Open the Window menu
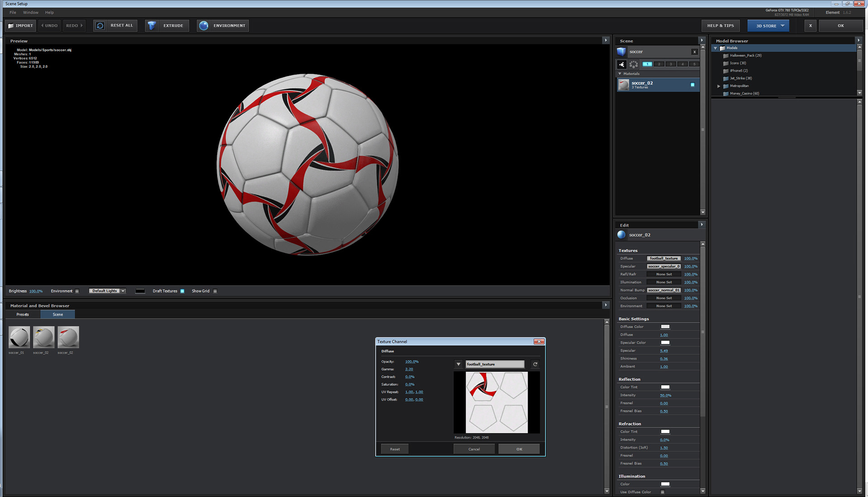This screenshot has height=497, width=868. pyautogui.click(x=31, y=13)
